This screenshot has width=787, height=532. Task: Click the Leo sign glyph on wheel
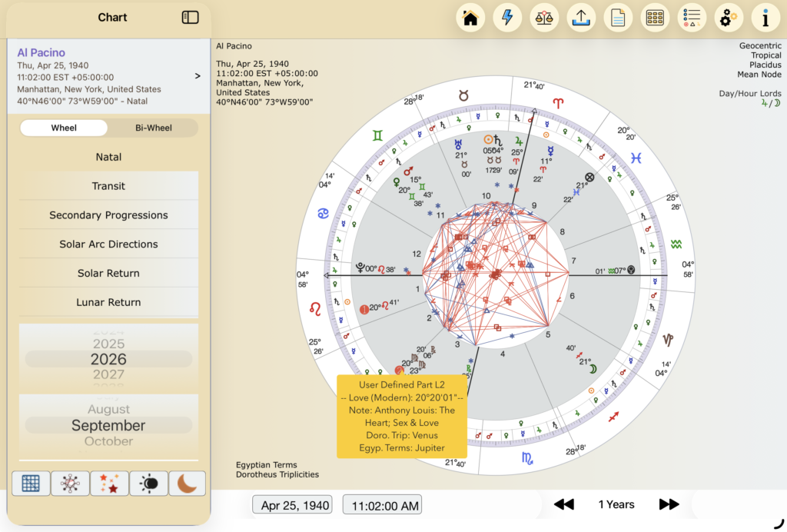315,309
